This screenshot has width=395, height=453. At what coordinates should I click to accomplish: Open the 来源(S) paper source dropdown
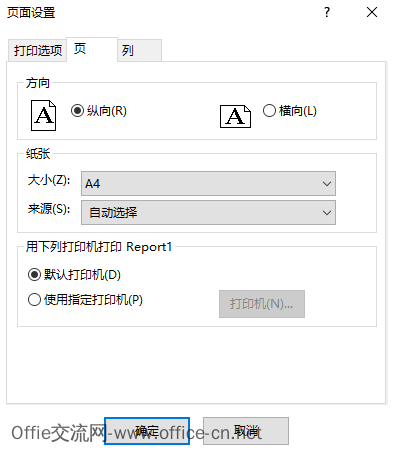(x=208, y=212)
